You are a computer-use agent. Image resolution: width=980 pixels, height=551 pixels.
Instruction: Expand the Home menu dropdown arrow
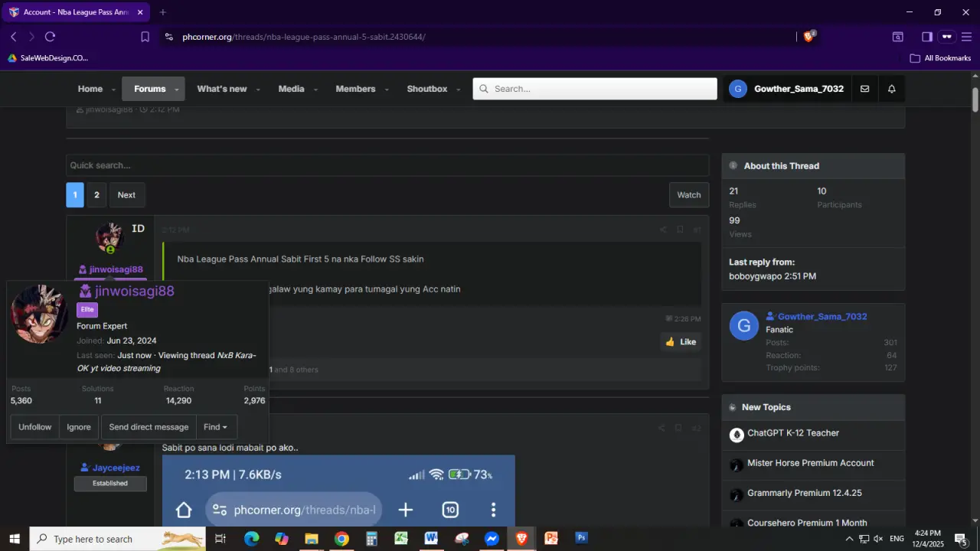tap(114, 90)
